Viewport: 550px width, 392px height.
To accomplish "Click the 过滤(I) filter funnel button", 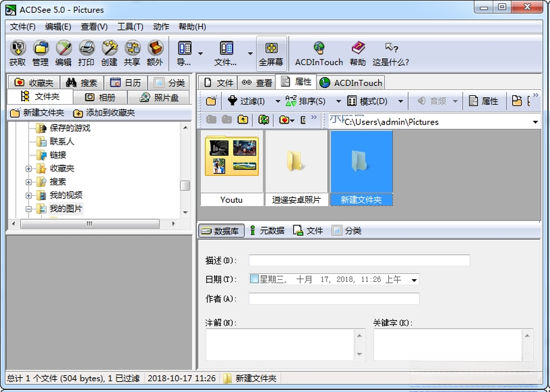I will (247, 101).
